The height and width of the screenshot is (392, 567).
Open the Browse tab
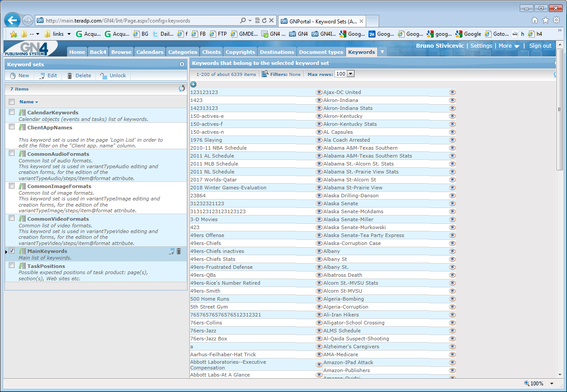point(121,52)
